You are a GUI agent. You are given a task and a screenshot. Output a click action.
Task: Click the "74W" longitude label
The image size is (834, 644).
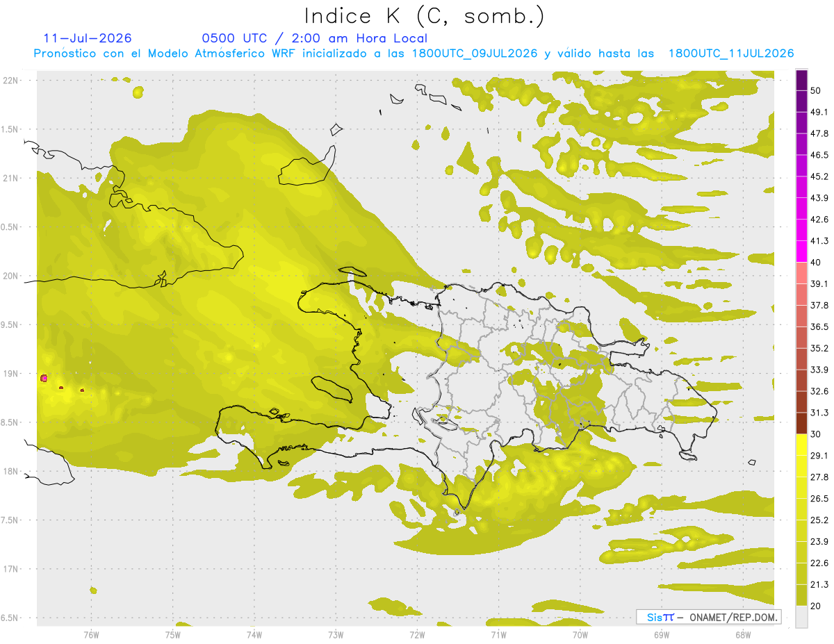coord(254,635)
